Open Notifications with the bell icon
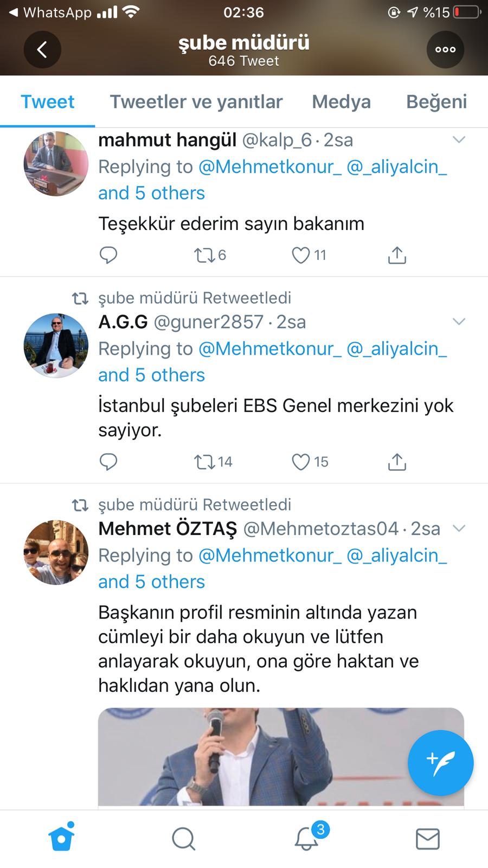 (307, 839)
